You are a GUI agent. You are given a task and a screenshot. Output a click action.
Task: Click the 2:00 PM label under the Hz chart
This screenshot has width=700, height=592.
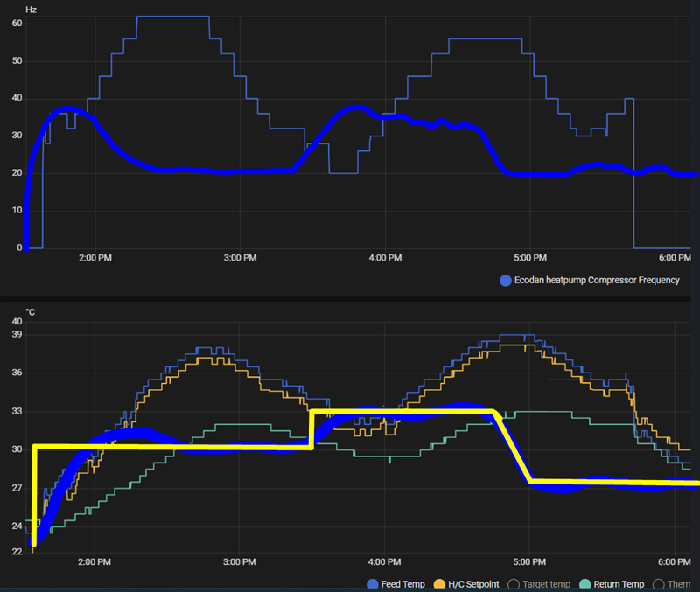95,258
